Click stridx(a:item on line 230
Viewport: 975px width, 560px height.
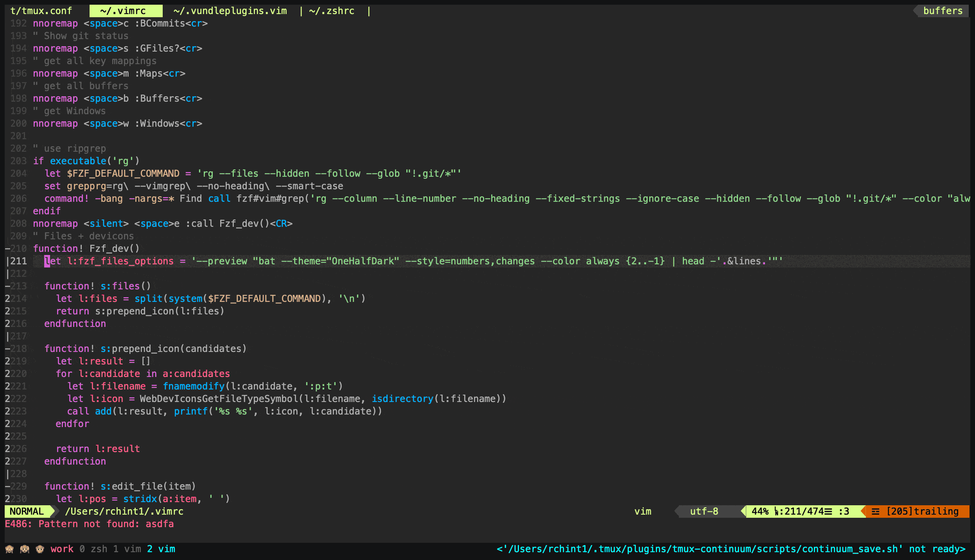click(160, 499)
